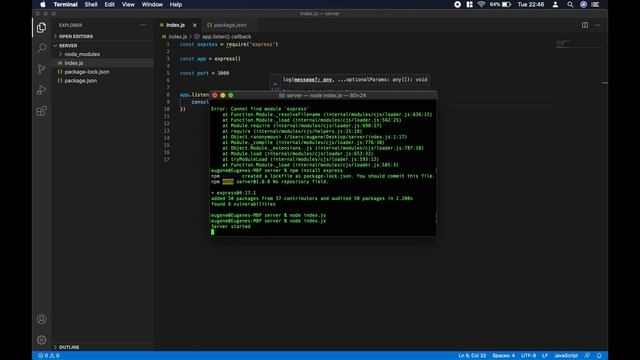This screenshot has height=360, width=640.
Task: Click the 'const app = express()' line
Action: [x=210, y=59]
